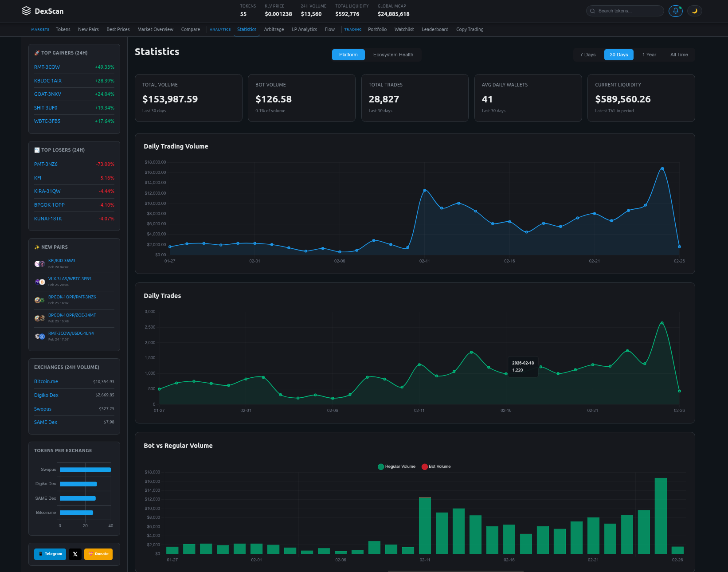
Task: Open the notifications bell
Action: pos(675,11)
